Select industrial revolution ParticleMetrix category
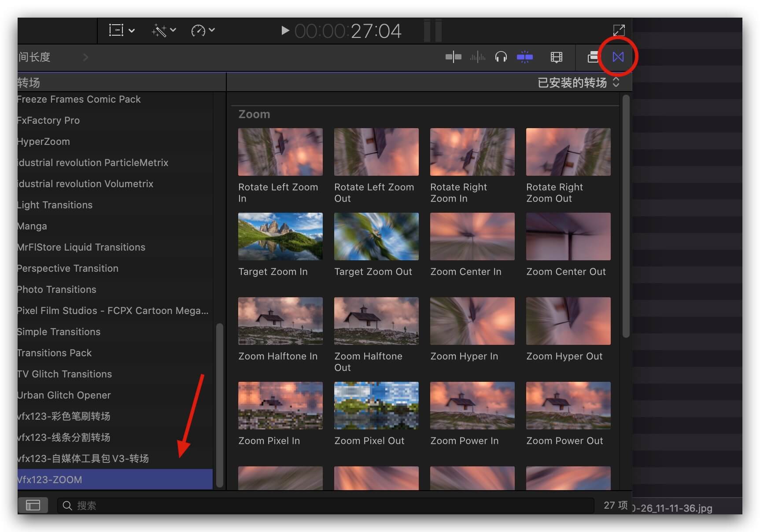Screen dimensions: 760x532 click(115, 163)
